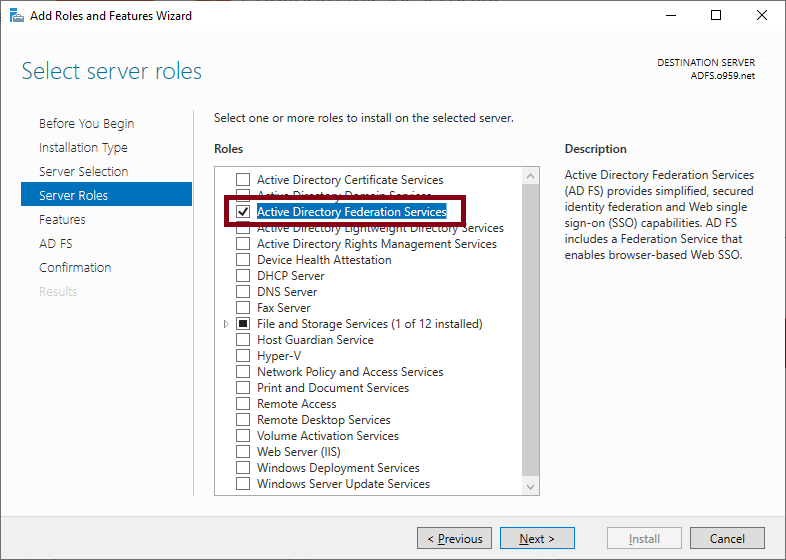This screenshot has width=786, height=560.
Task: Expand File and Storage Services tree
Action: [x=226, y=324]
